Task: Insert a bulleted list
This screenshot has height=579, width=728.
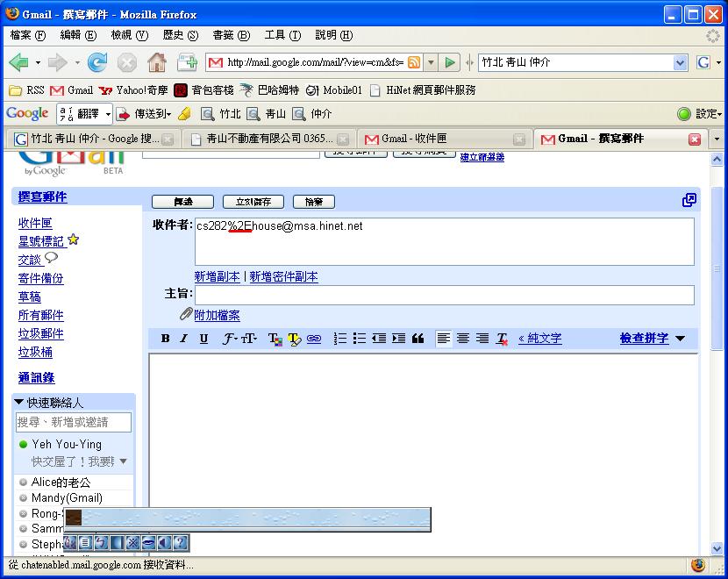Action: [360, 339]
